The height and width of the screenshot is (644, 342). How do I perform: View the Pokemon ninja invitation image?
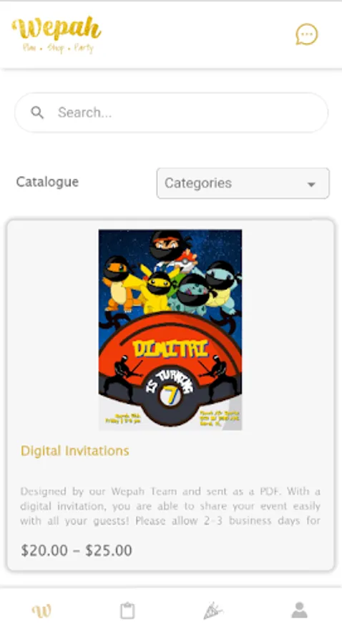click(170, 330)
